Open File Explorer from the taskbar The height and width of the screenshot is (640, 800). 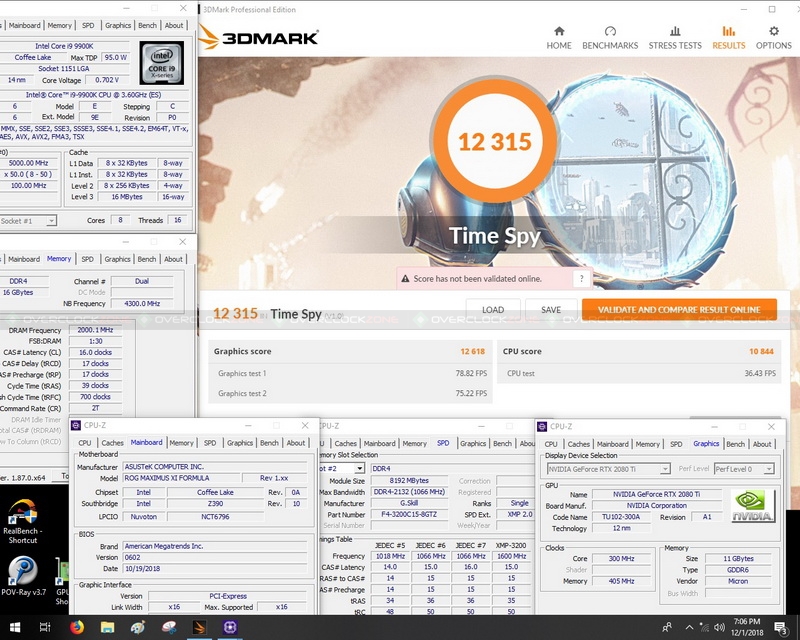(108, 627)
